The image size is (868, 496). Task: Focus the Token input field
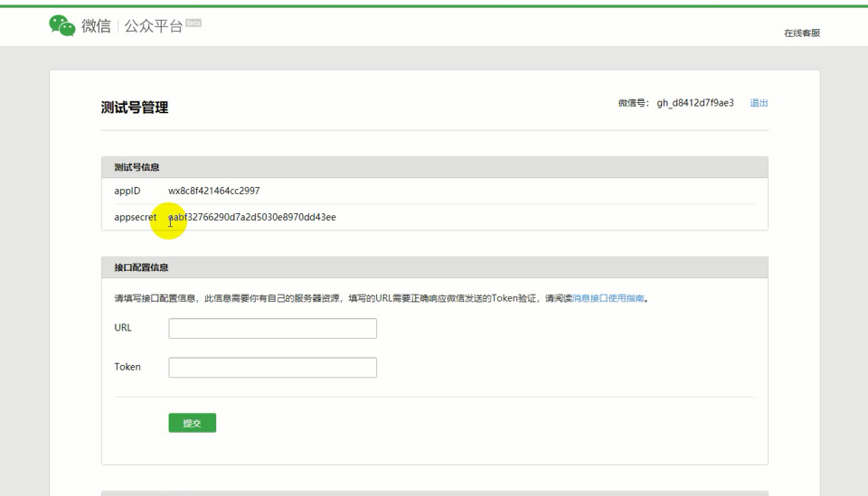[272, 368]
